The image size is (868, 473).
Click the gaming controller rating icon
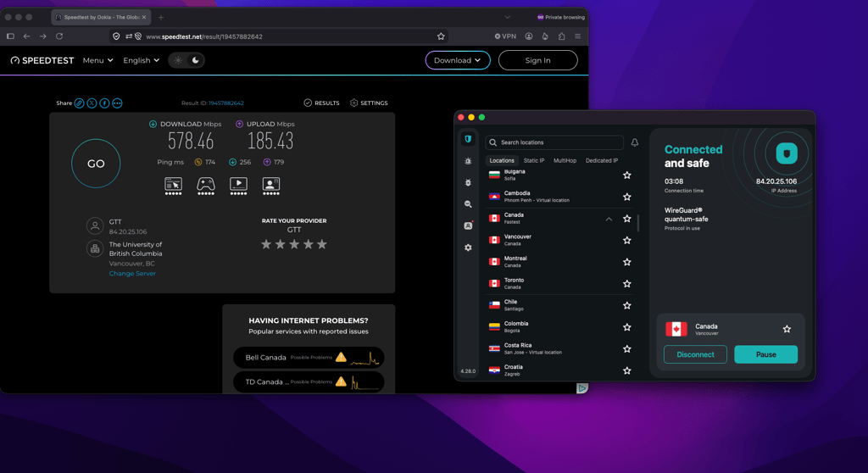(x=206, y=186)
